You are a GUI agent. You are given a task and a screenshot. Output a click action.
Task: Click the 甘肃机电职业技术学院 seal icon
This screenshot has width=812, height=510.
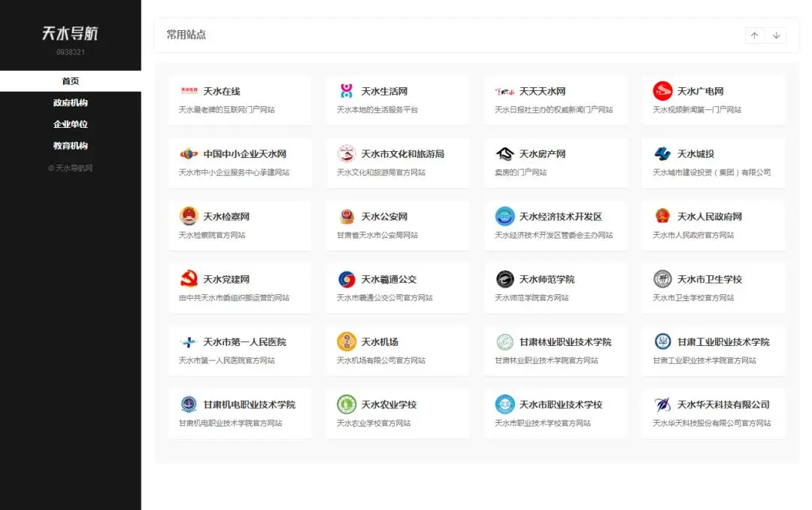[x=189, y=404]
